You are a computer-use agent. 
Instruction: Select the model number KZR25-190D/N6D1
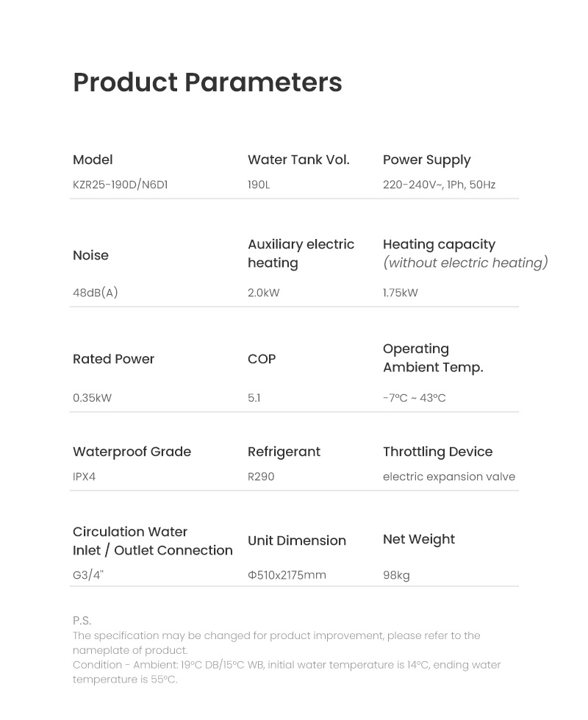point(121,185)
